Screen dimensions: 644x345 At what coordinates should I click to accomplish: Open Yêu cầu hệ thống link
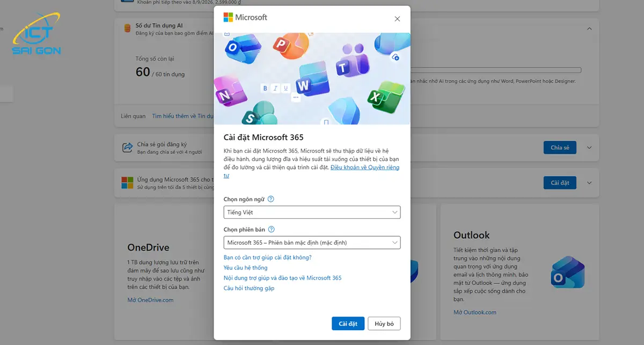(x=245, y=268)
